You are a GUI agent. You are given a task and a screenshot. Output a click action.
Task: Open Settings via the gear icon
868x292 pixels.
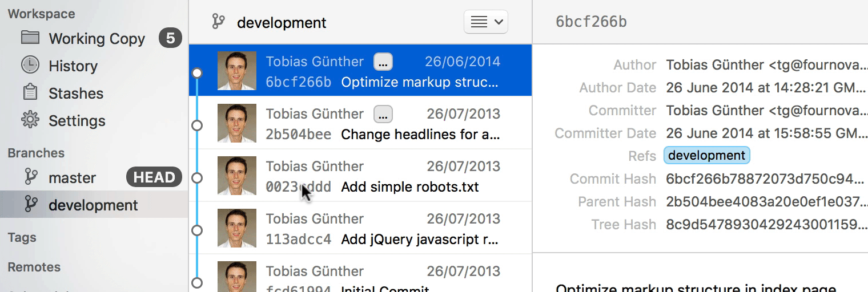coord(30,120)
